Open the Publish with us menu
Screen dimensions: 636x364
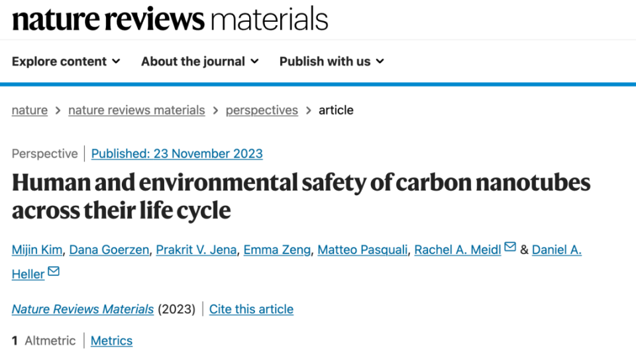332,61
